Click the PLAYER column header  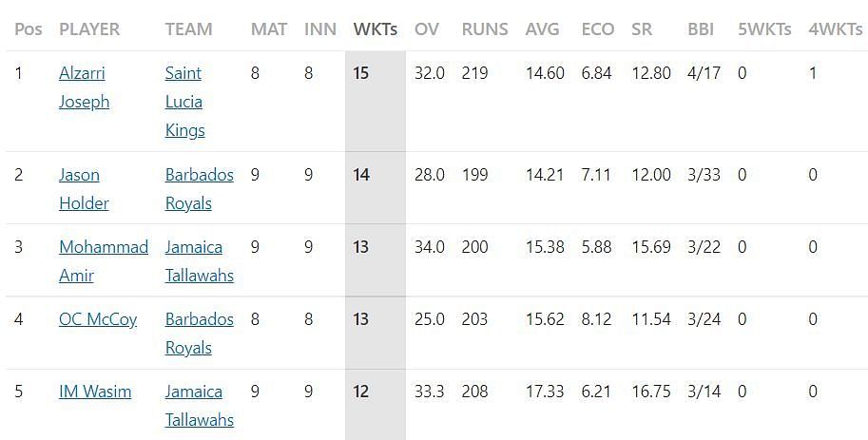pos(89,29)
